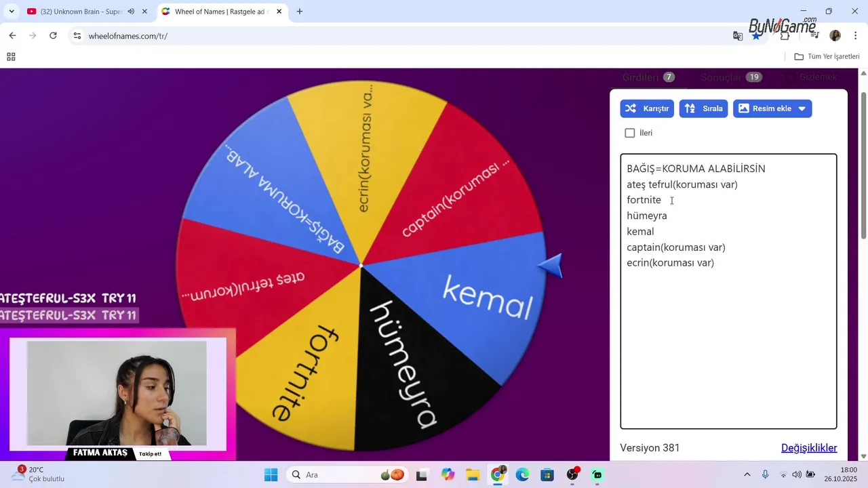Open the Chrome three-dot menu

coord(855,35)
